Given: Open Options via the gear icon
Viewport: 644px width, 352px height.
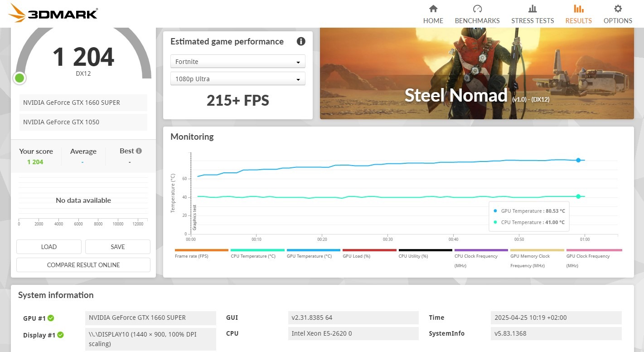Looking at the screenshot, I should (x=618, y=9).
